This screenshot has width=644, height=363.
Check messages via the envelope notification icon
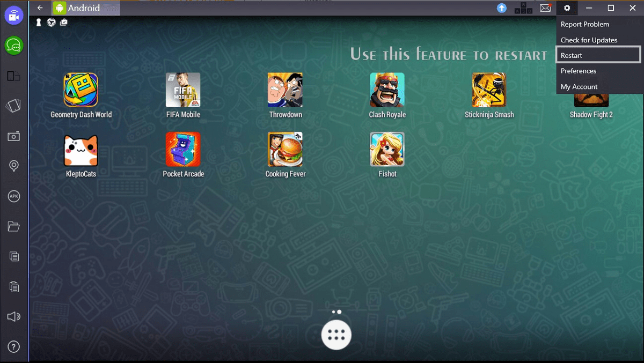[x=545, y=8]
